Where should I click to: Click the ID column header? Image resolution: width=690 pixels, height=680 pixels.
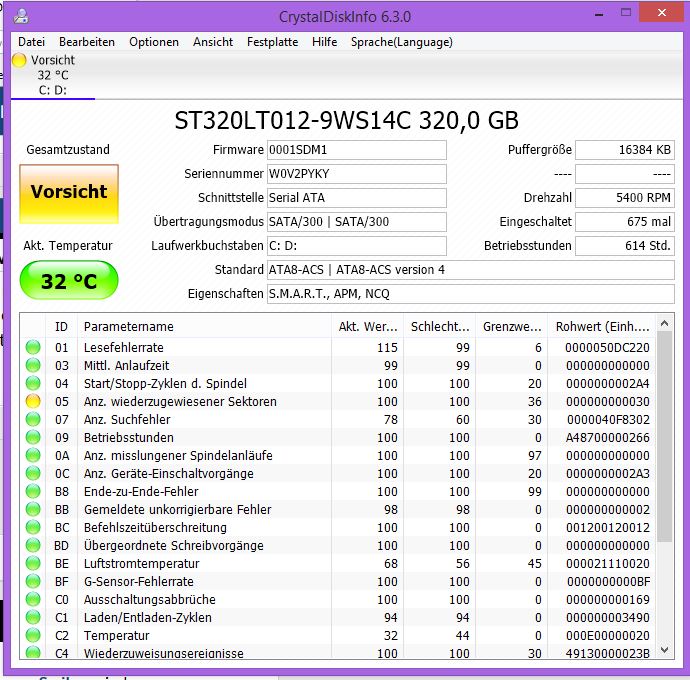tap(61, 327)
